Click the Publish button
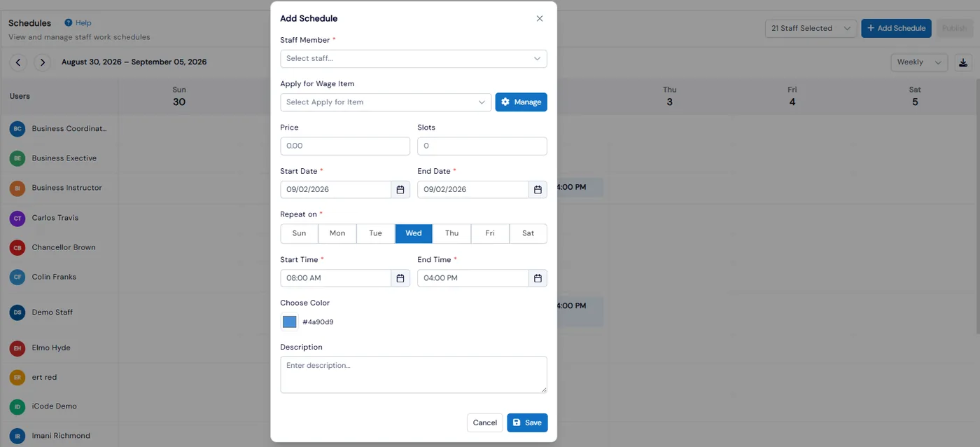 click(x=954, y=29)
